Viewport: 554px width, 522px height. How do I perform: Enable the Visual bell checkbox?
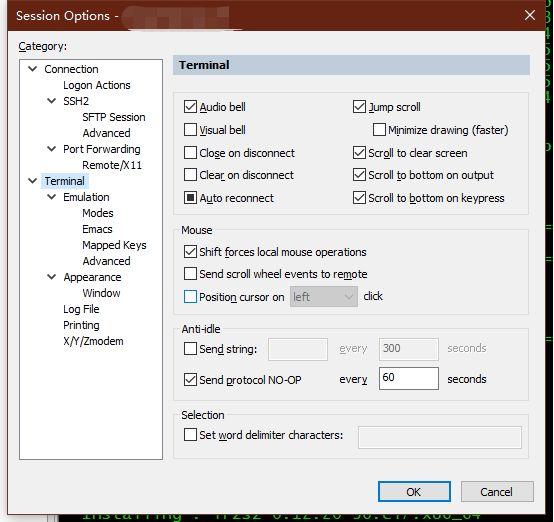click(190, 130)
